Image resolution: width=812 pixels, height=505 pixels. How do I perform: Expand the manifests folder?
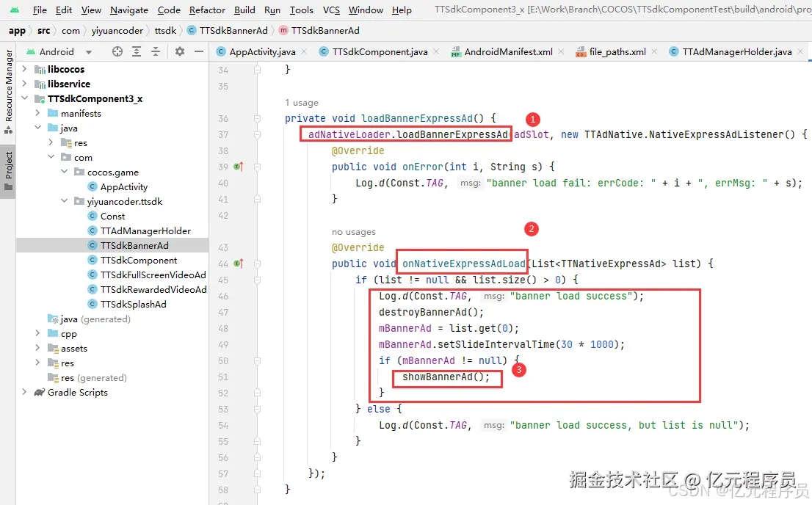coord(37,113)
